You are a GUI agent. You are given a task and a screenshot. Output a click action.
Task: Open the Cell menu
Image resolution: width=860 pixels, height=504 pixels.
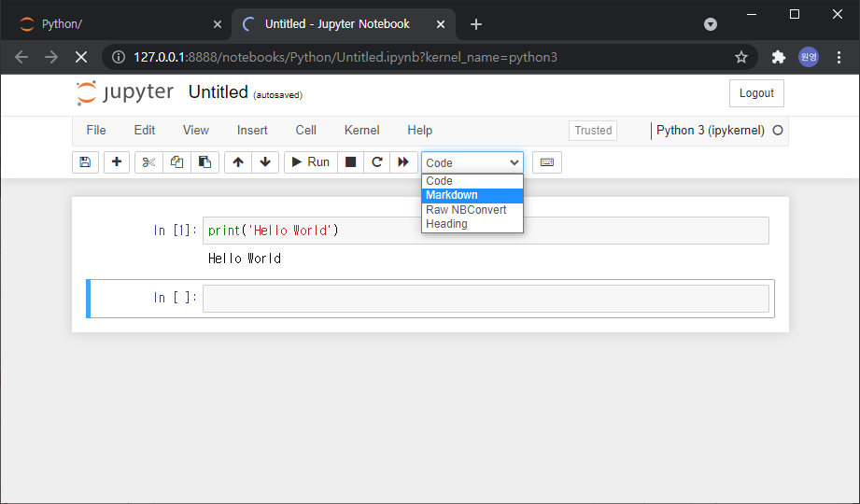[306, 131]
